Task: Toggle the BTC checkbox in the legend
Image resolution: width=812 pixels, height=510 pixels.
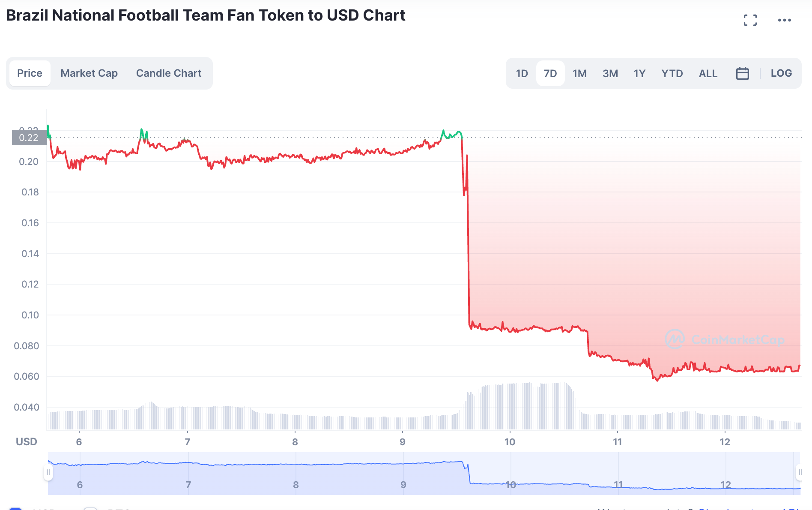Action: (91, 508)
